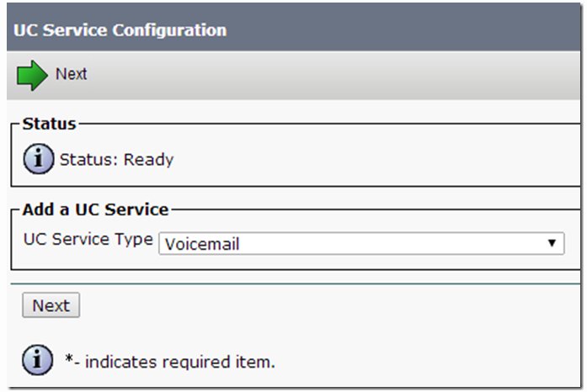The width and height of the screenshot is (587, 392).
Task: Click the blank area right of the bottom Next button
Action: pos(329,305)
